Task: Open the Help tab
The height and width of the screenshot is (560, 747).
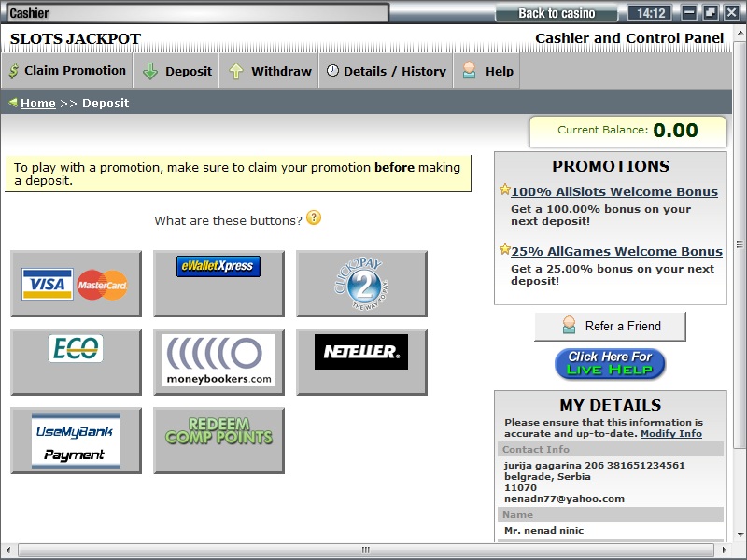Action: click(x=487, y=71)
